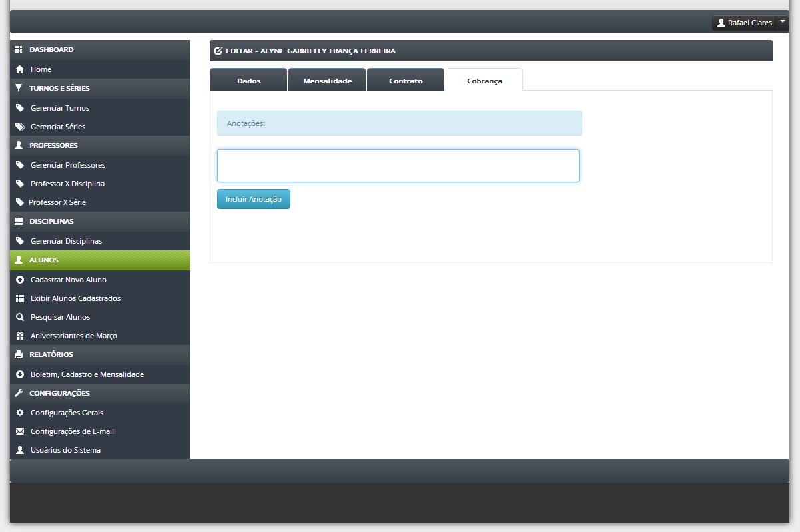Click the envelope icon beside Configurações de E-mail
Viewport: 800px width, 532px height.
19,431
